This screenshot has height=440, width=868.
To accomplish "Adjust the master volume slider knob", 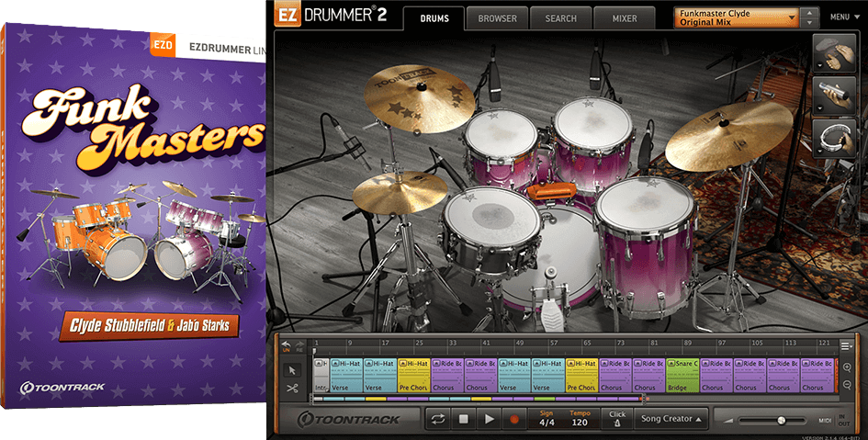I will (781, 421).
